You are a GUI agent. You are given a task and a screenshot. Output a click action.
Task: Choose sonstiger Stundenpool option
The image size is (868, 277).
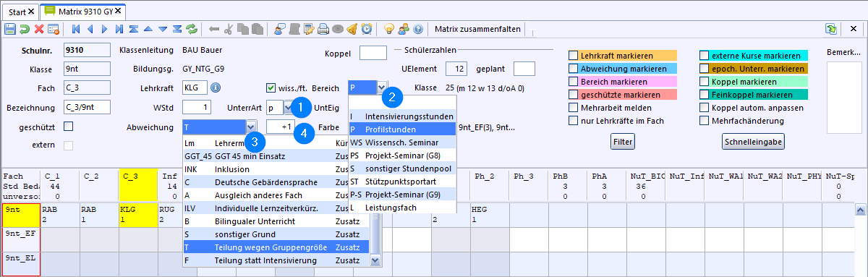tap(401, 169)
